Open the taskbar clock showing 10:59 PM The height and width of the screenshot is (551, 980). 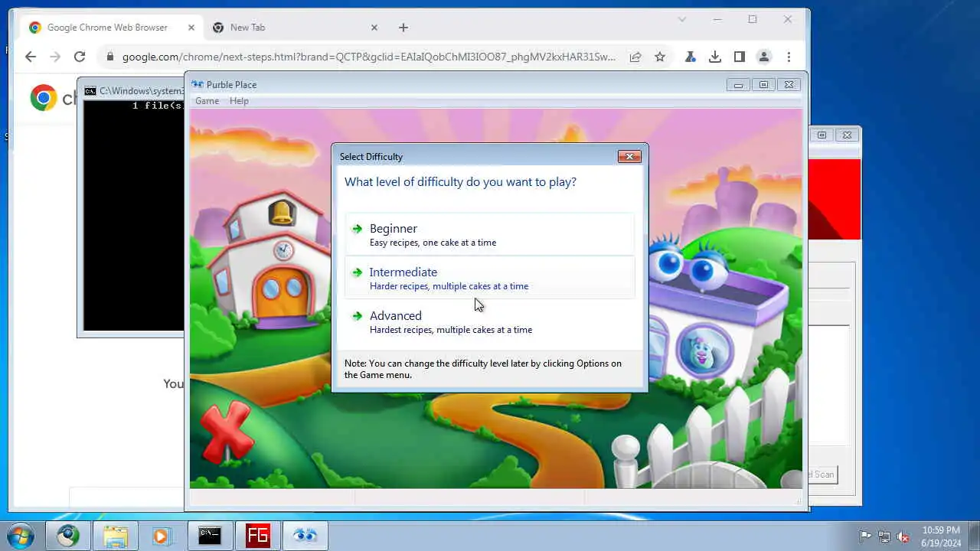941,536
